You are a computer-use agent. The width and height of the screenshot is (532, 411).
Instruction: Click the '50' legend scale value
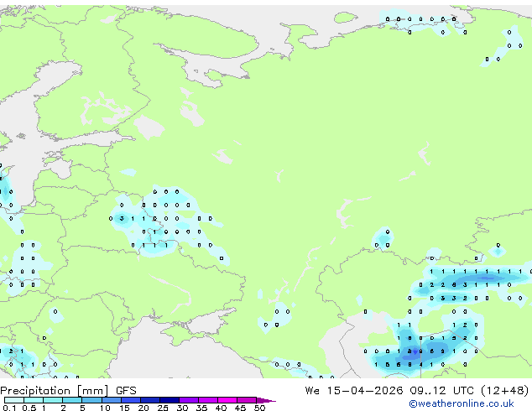260,408
